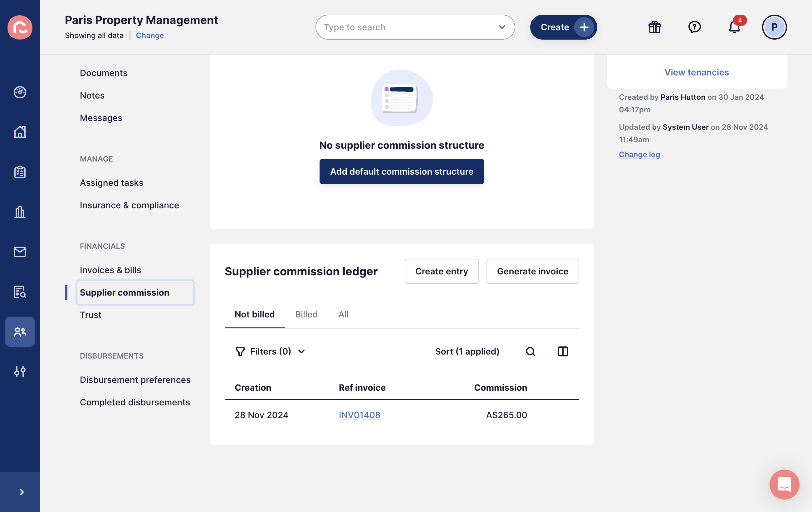The width and height of the screenshot is (812, 512).
Task: Open the column layout icon
Action: 563,351
